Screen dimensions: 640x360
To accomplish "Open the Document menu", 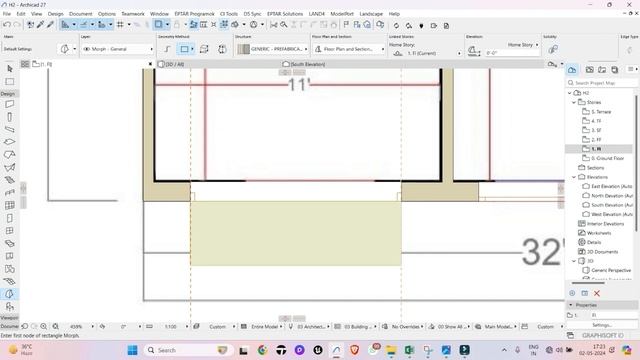I will 80,13.
